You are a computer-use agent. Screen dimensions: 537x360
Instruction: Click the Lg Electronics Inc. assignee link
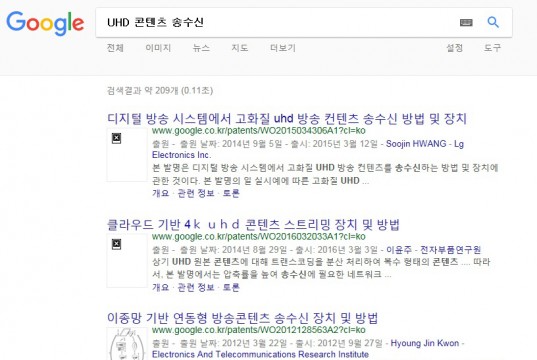(182, 155)
